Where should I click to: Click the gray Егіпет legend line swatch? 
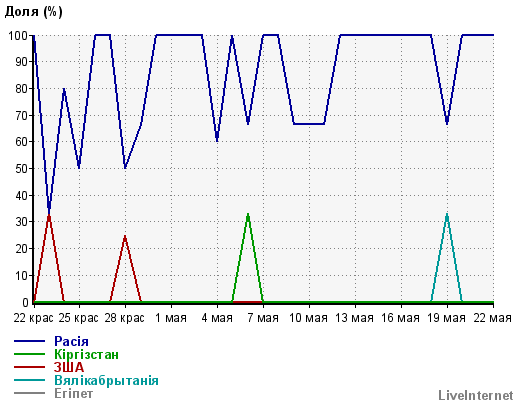(29, 393)
